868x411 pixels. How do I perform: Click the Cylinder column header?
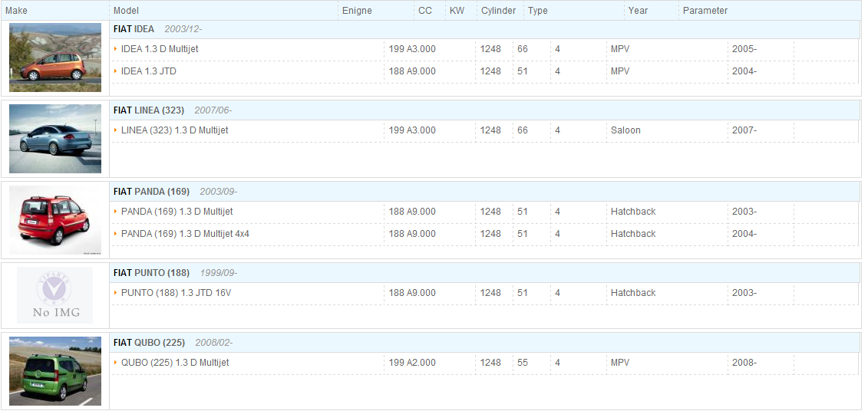coord(498,11)
